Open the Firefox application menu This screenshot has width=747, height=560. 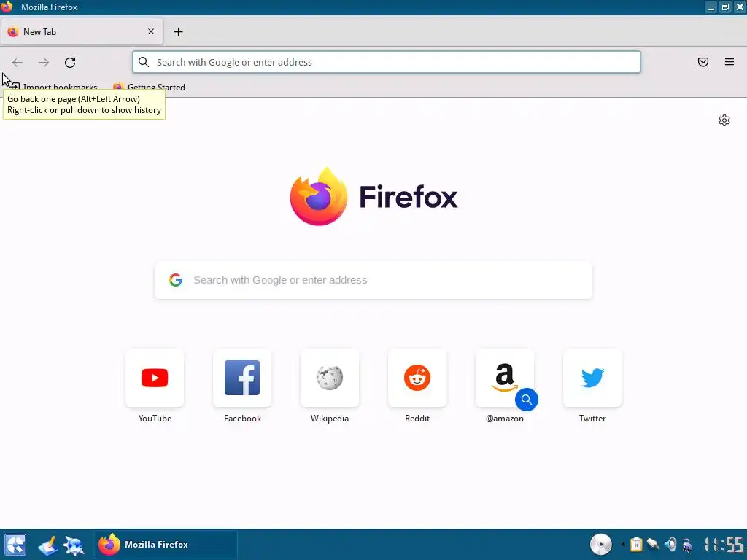(x=729, y=62)
